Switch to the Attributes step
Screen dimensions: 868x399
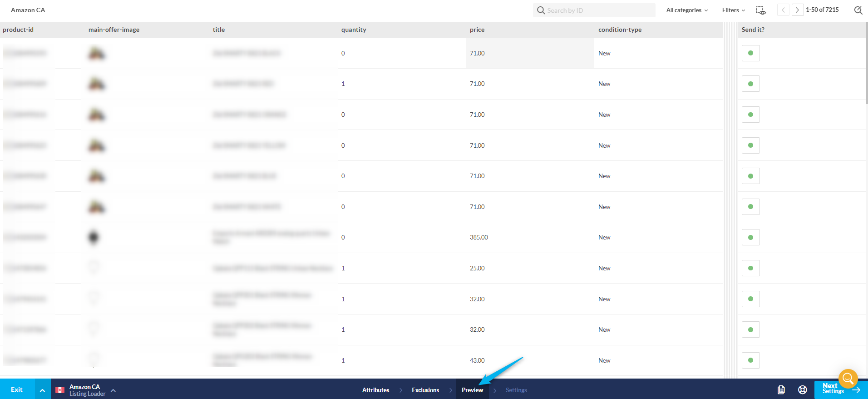375,390
